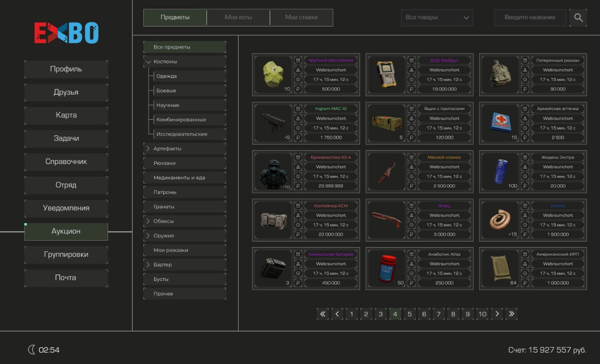Jump to the last auction page
Image resolution: width=600 pixels, height=364 pixels.
(x=511, y=314)
